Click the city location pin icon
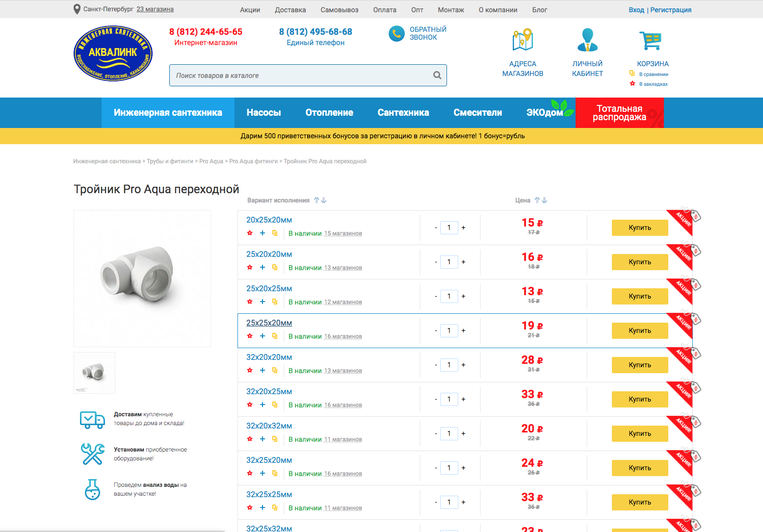763x532 pixels. [x=77, y=9]
